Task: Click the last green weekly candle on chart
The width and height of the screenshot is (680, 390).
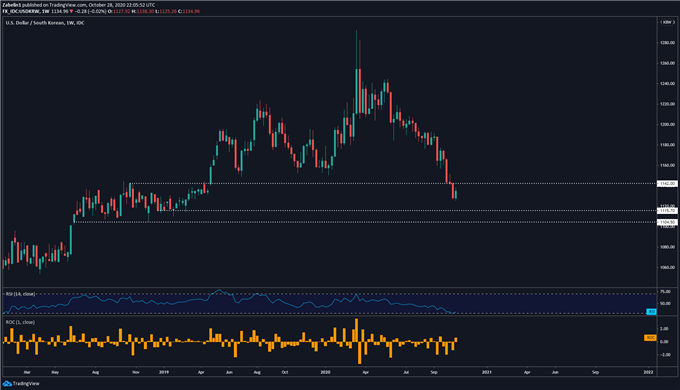Action: click(456, 195)
